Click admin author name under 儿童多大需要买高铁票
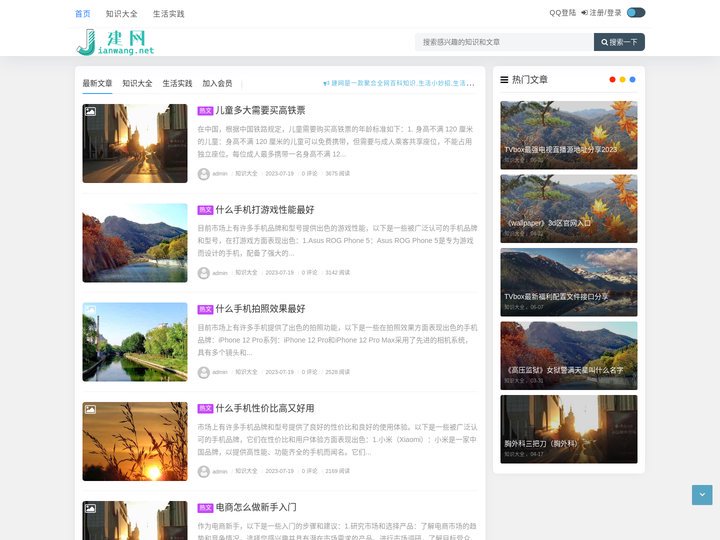The width and height of the screenshot is (720, 540). point(220,174)
